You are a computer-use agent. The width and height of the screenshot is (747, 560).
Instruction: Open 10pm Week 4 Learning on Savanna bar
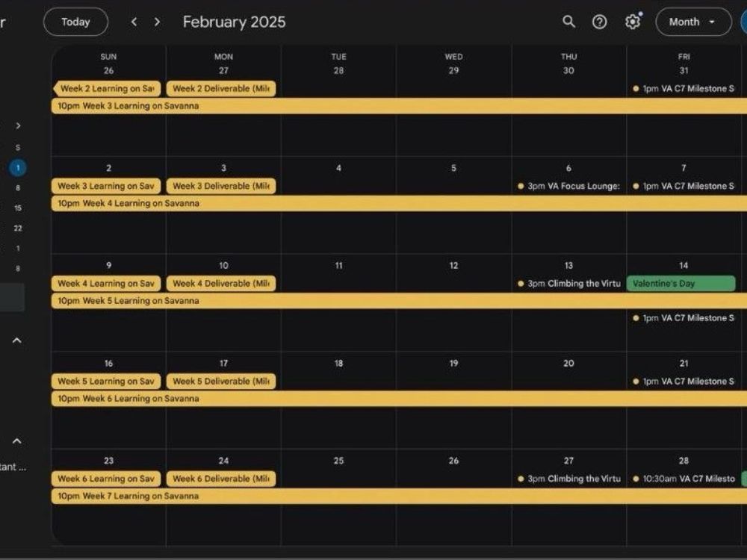pyautogui.click(x=399, y=203)
